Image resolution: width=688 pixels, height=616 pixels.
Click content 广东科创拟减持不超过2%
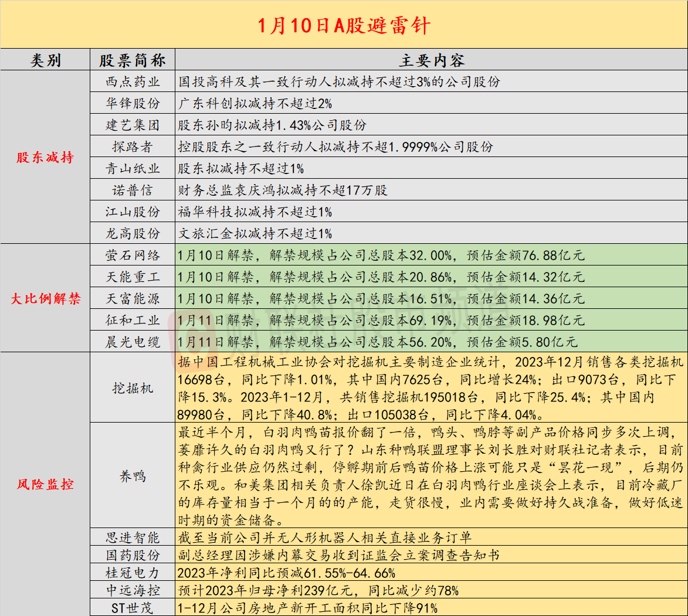coord(255,103)
